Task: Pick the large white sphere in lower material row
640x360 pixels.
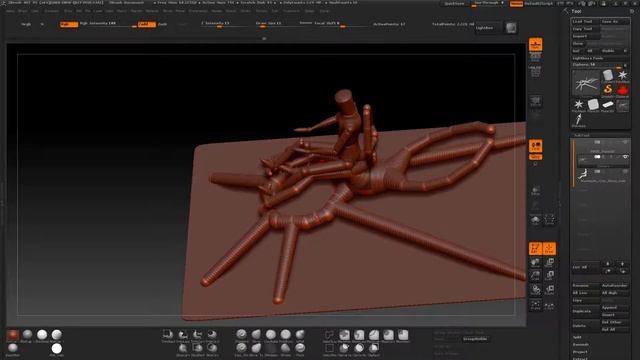Action: (57, 349)
